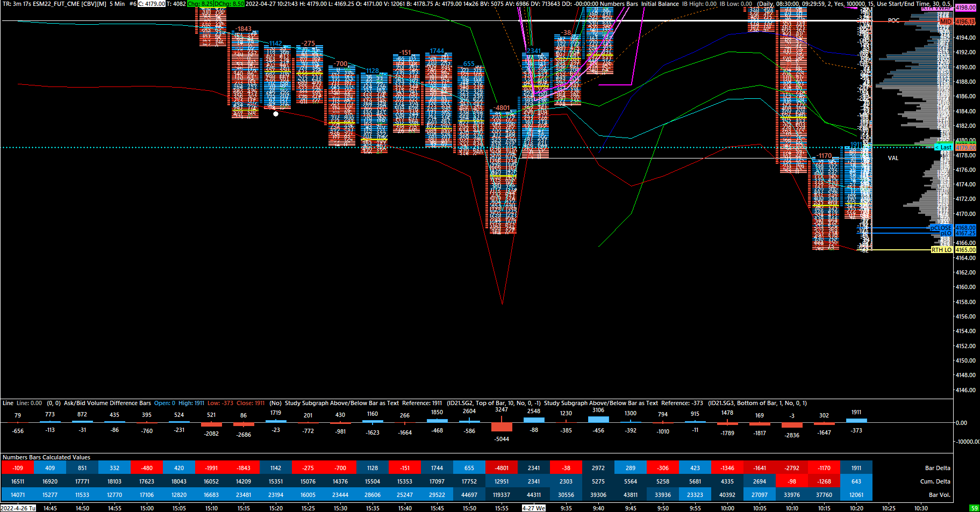Click the 4146.00 price scale label
980x512 pixels.
(965, 390)
